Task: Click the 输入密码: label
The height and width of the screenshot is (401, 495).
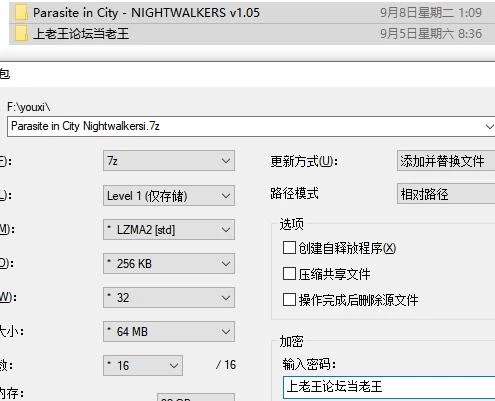Action: [x=309, y=364]
